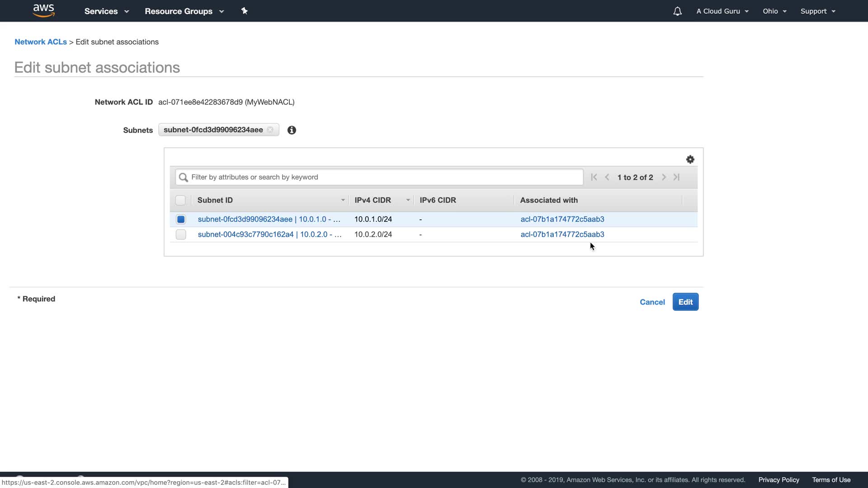Image resolution: width=868 pixels, height=488 pixels.
Task: Click the filter by attributes search field
Action: (379, 177)
